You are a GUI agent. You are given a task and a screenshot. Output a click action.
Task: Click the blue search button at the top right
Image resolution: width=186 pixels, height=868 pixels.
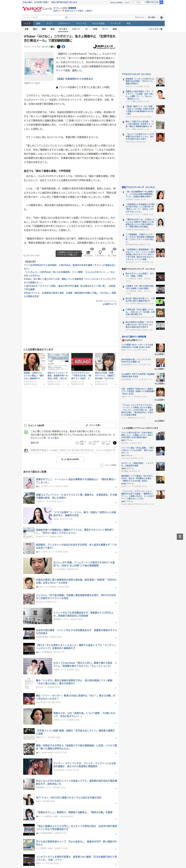(x=161, y=2)
